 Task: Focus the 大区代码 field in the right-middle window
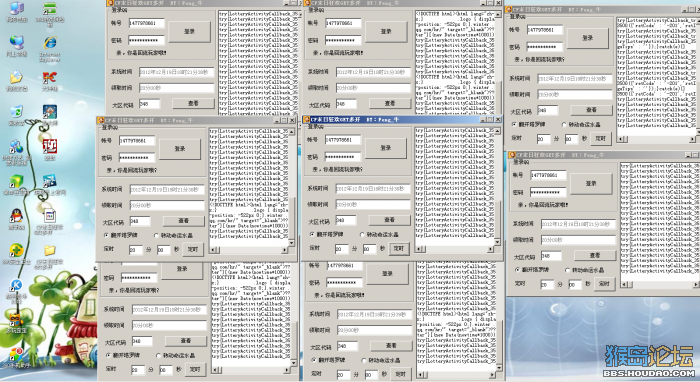click(551, 256)
